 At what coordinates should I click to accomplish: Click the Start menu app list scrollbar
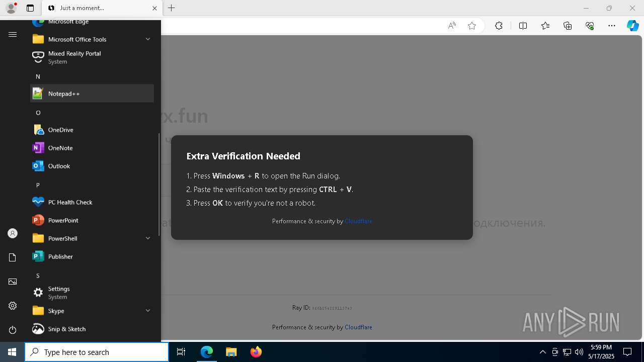click(x=159, y=185)
